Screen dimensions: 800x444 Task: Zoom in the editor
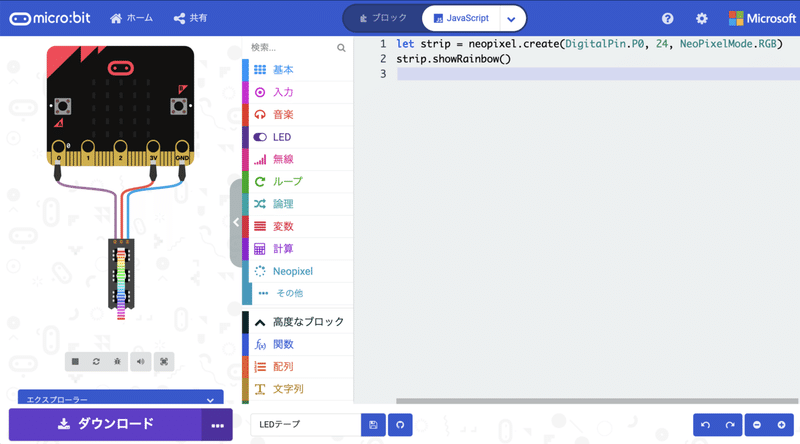click(x=781, y=425)
